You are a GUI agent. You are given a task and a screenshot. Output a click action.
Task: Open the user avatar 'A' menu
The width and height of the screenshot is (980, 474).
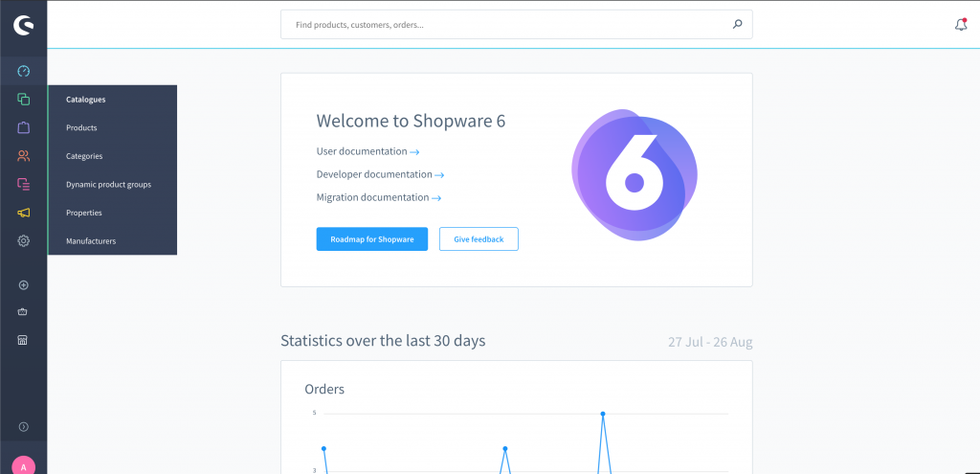click(x=24, y=466)
